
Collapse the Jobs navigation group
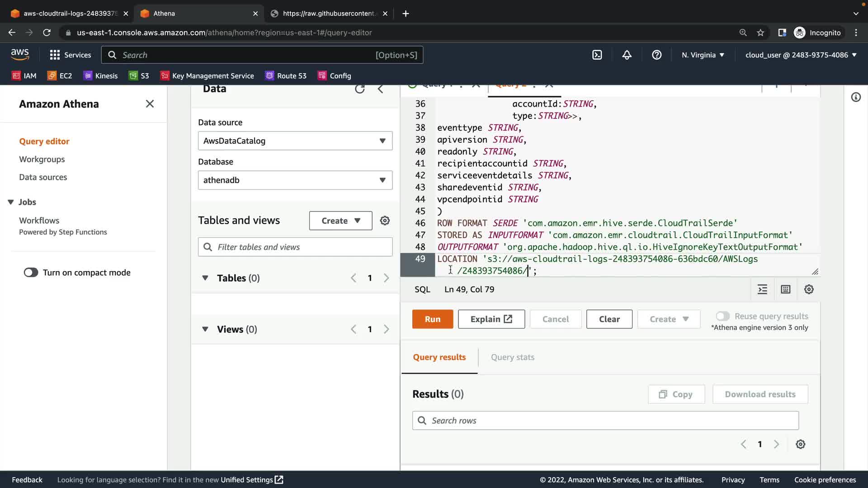11,202
